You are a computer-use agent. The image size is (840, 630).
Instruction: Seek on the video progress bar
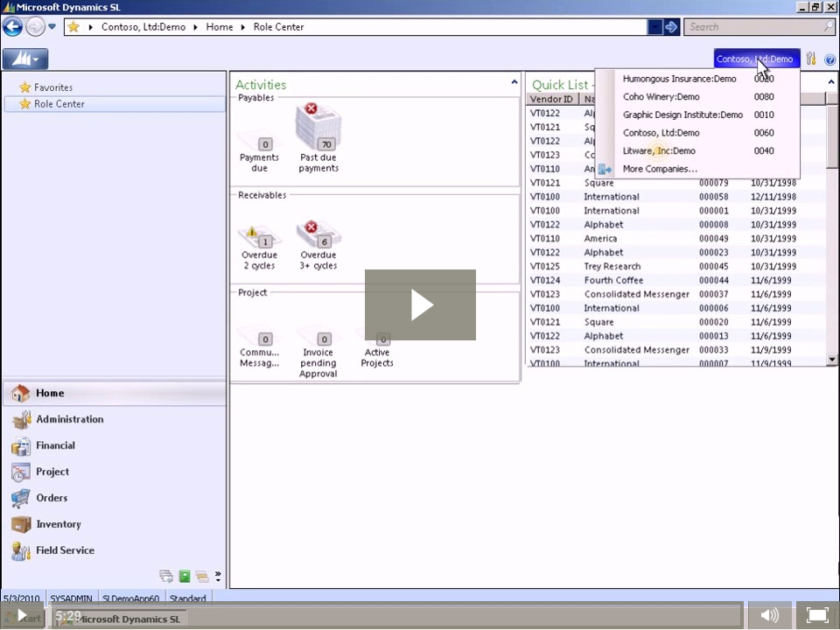(396, 614)
